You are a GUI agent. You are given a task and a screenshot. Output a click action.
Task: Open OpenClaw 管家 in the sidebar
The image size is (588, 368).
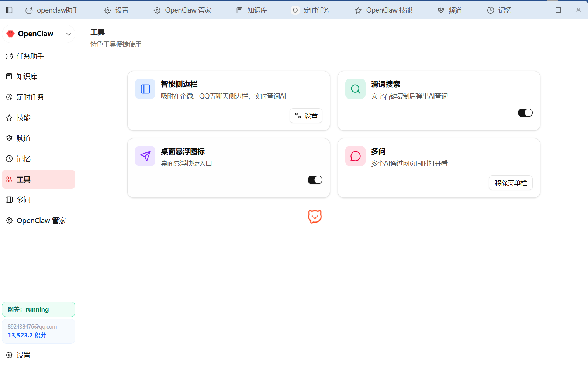point(39,220)
